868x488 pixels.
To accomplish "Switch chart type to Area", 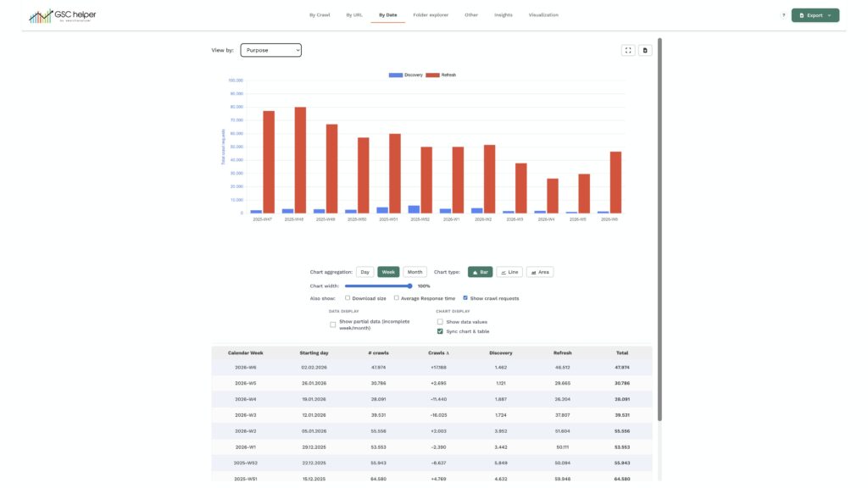I will (x=539, y=272).
